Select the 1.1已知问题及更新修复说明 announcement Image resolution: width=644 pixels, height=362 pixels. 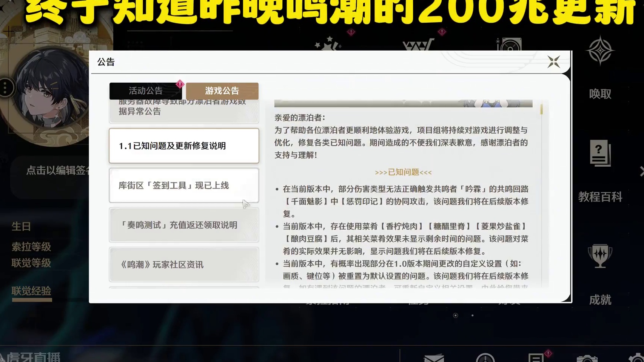coord(184,146)
